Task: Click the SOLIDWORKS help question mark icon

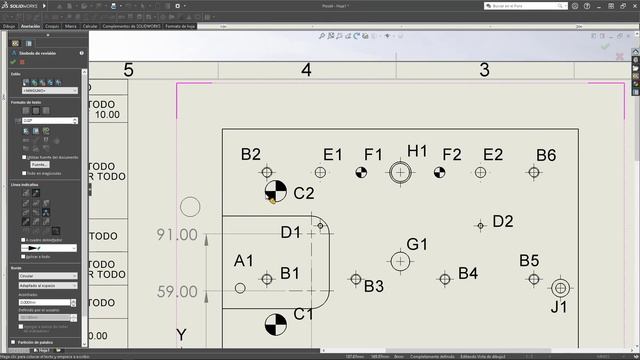Action: [587, 6]
